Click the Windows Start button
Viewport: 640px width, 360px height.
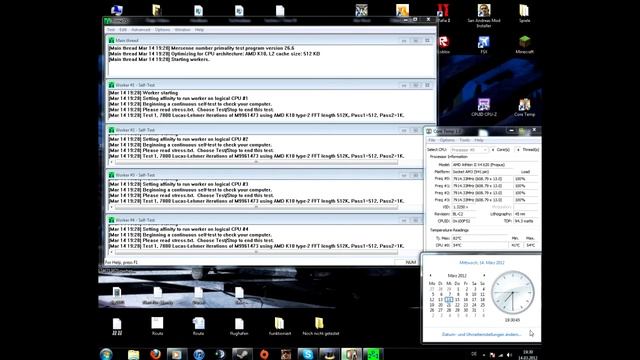(106, 354)
